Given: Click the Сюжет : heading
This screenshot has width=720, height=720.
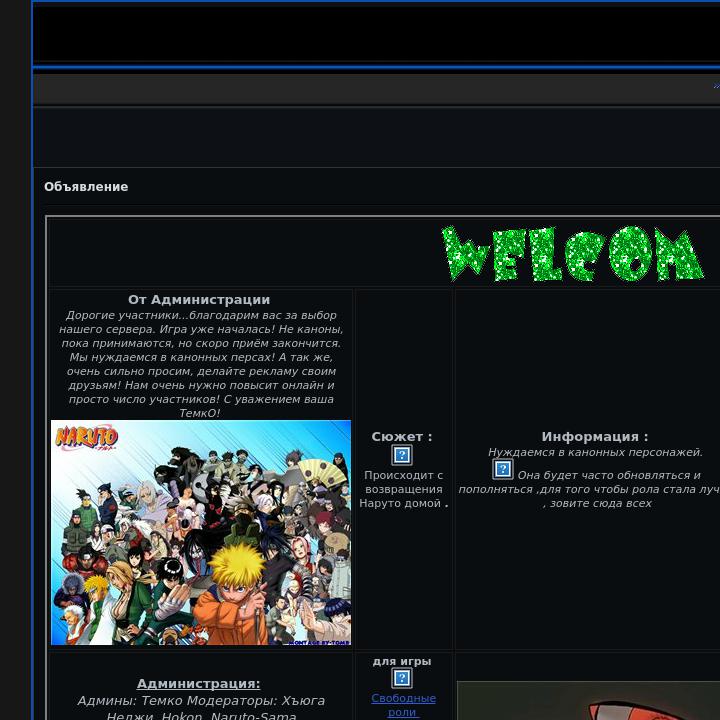Looking at the screenshot, I should click(x=402, y=437).
